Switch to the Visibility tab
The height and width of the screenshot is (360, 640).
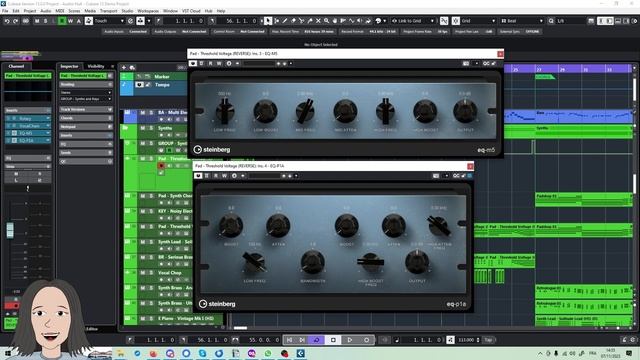pos(96,66)
